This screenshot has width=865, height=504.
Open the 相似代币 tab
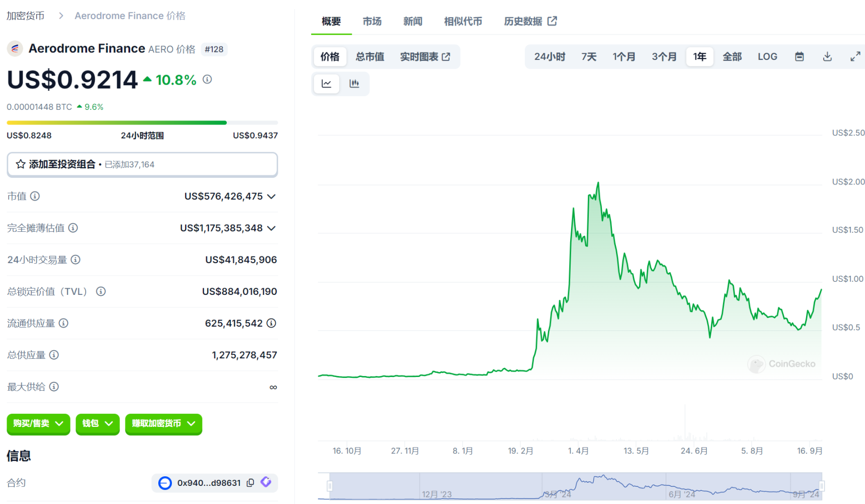463,21
